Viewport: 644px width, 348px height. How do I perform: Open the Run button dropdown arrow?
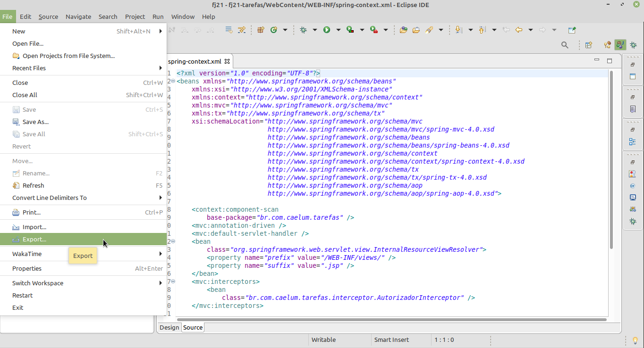pyautogui.click(x=339, y=30)
